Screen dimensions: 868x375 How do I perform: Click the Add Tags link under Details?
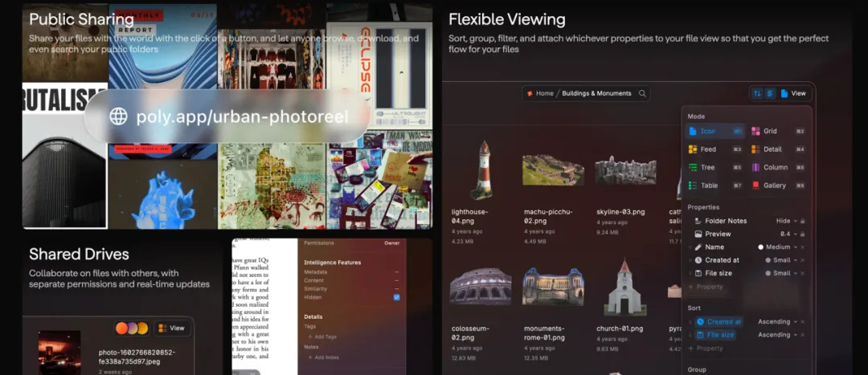point(325,336)
